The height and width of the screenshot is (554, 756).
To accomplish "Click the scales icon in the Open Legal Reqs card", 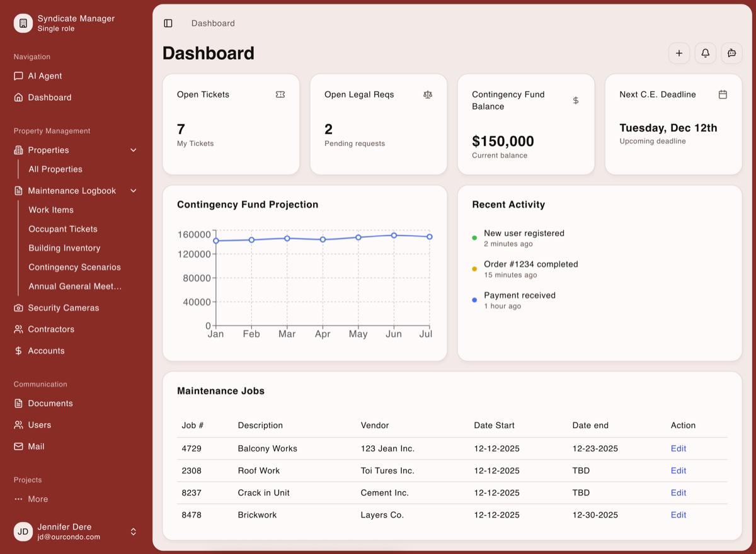I will 428,94.
